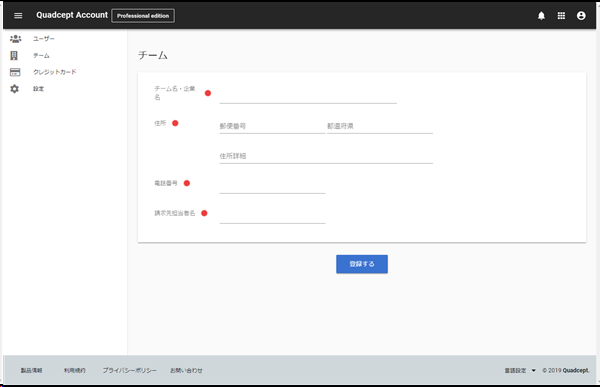The width and height of the screenshot is (600, 387).
Task: Click the Professional edition badge
Action: 143,16
